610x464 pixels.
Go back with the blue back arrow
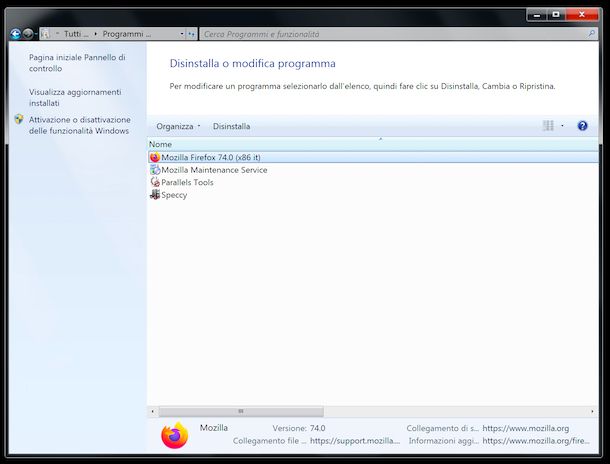pyautogui.click(x=15, y=34)
